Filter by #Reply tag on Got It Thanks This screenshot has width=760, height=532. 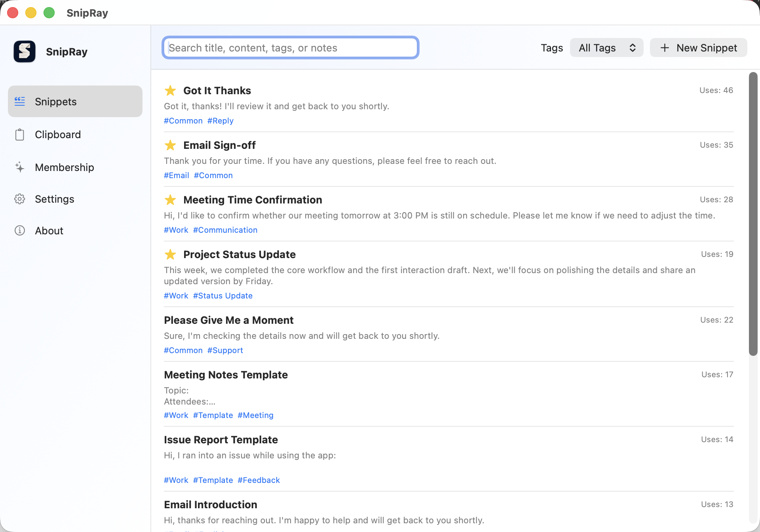pyautogui.click(x=220, y=121)
